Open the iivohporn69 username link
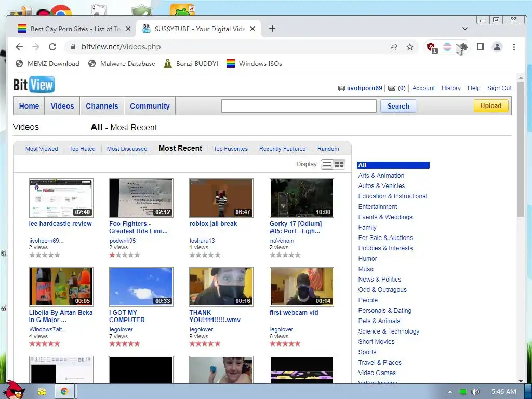The width and height of the screenshot is (532, 399). pos(364,88)
